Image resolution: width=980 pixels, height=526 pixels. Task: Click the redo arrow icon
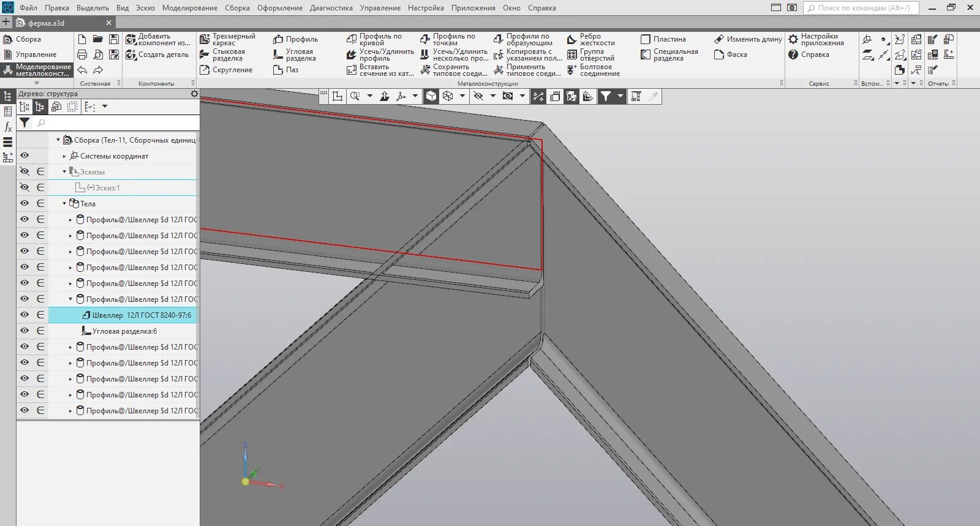tap(98, 70)
